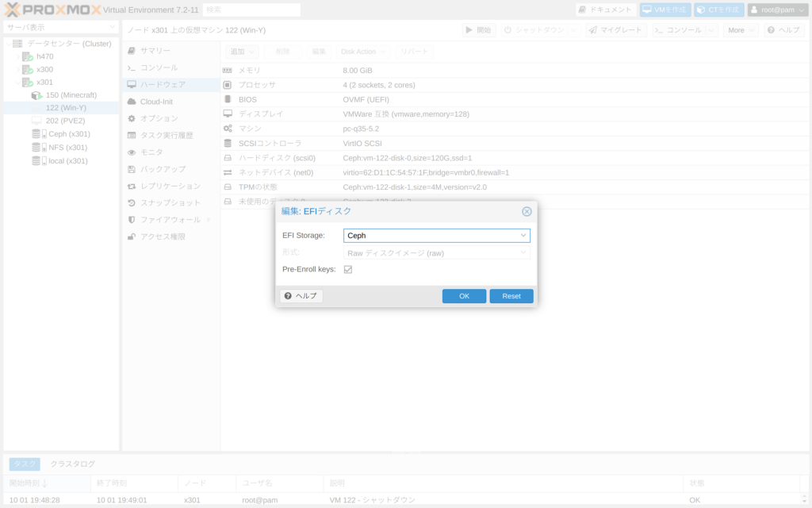Toggle the Pre-Enroll keys checkbox
The image size is (812, 508).
(348, 270)
